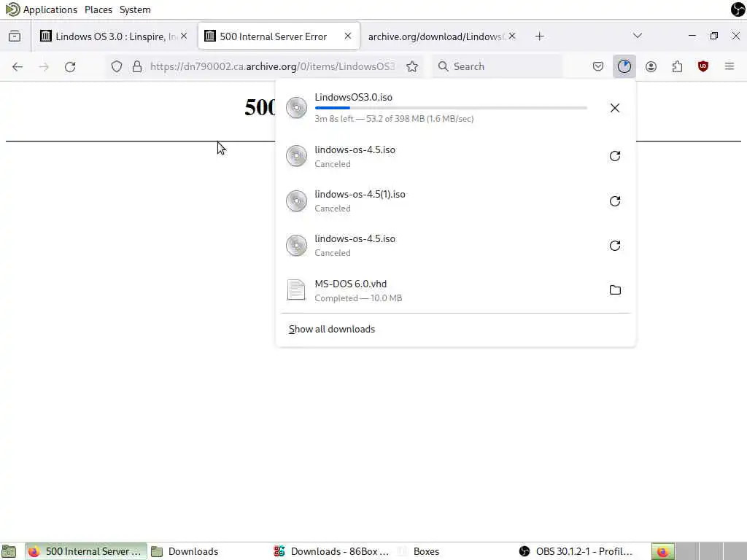Close the archive.org/download tab
747x560 pixels.
[x=511, y=36]
